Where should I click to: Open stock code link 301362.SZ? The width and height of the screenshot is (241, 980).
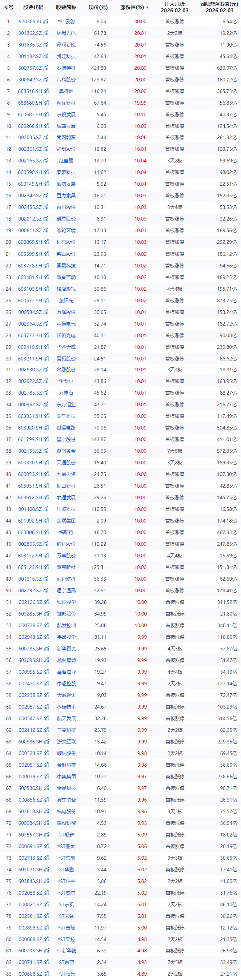[x=30, y=33]
